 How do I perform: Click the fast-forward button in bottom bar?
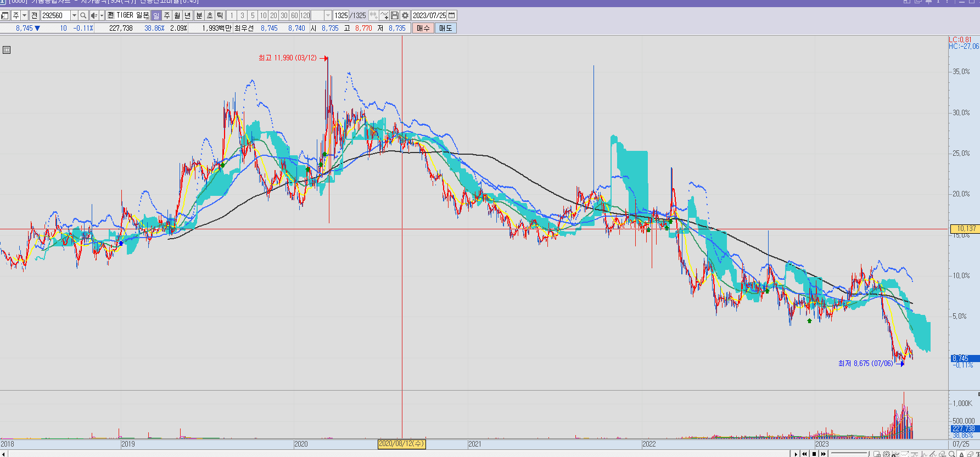click(x=824, y=454)
